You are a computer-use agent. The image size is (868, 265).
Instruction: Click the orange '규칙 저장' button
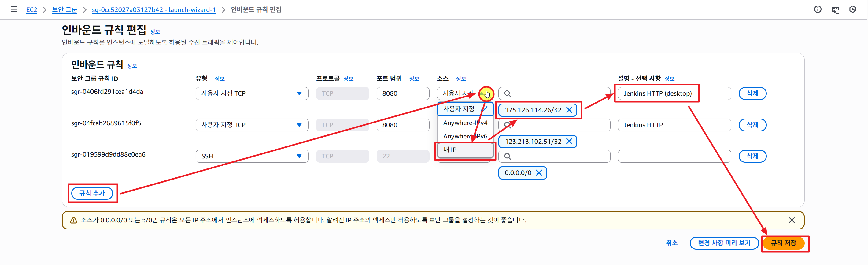783,243
